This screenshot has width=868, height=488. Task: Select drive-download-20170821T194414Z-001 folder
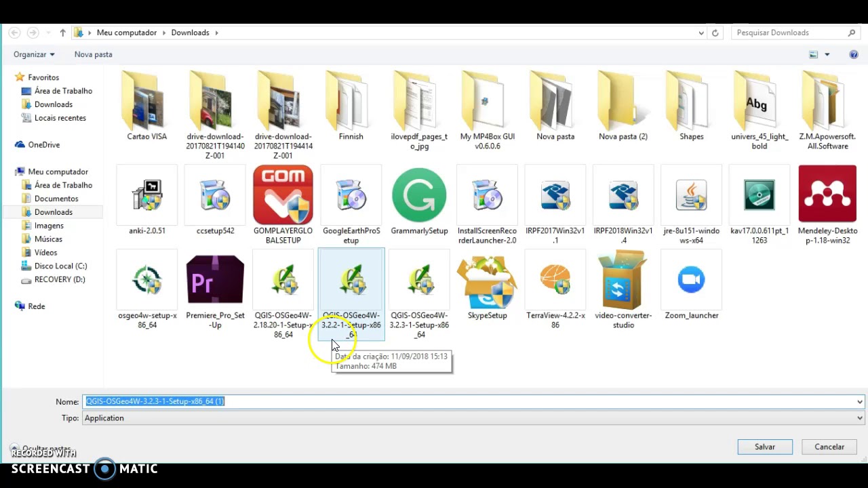283,117
